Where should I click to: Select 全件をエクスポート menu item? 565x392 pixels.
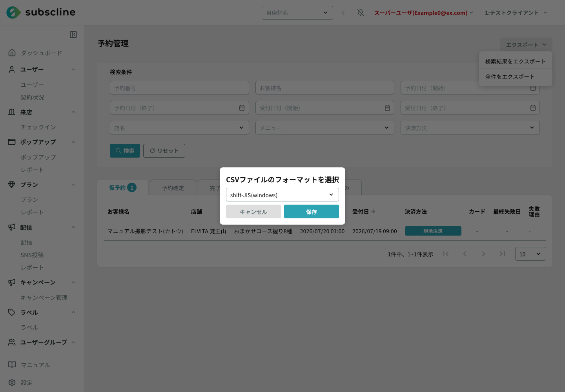tap(516, 77)
